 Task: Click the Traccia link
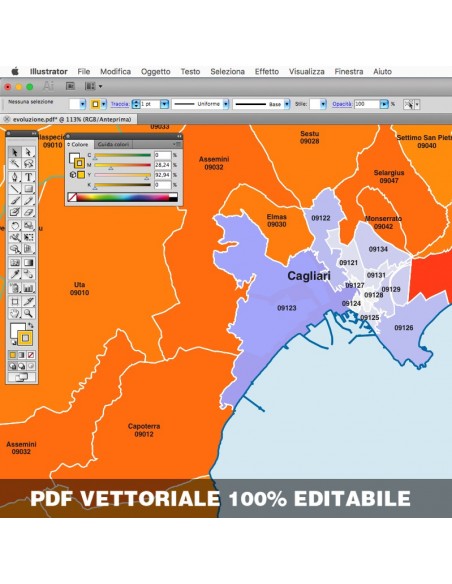[120, 104]
